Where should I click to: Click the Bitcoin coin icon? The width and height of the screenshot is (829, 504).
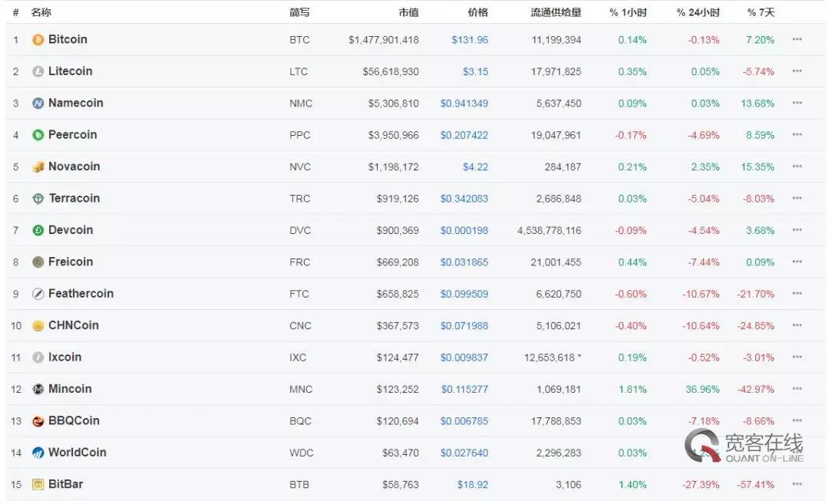38,40
